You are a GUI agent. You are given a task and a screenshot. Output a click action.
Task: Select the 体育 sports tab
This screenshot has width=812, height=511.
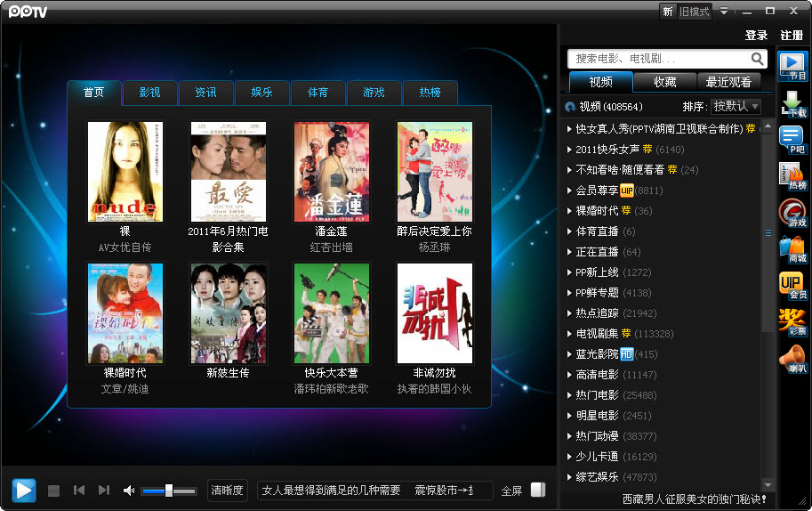pyautogui.click(x=318, y=93)
